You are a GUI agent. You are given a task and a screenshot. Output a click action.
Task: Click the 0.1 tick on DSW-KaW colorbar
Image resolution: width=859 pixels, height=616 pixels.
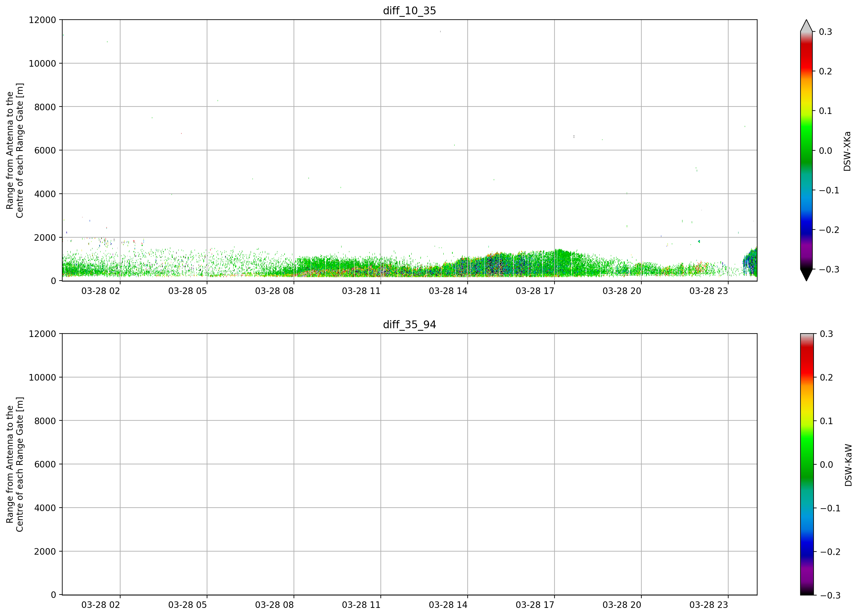[826, 421]
